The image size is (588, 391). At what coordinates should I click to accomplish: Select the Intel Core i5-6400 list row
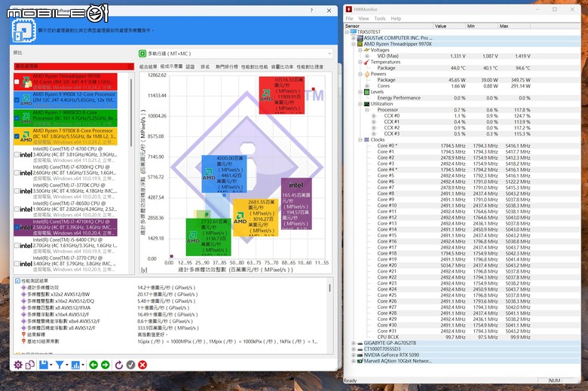pos(66,246)
